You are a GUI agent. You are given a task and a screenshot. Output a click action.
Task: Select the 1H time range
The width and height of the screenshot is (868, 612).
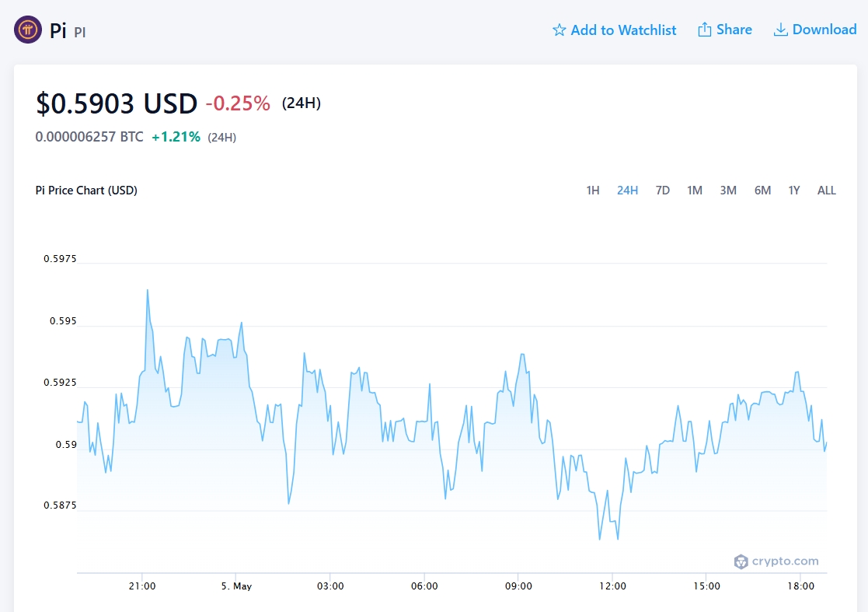coord(592,191)
